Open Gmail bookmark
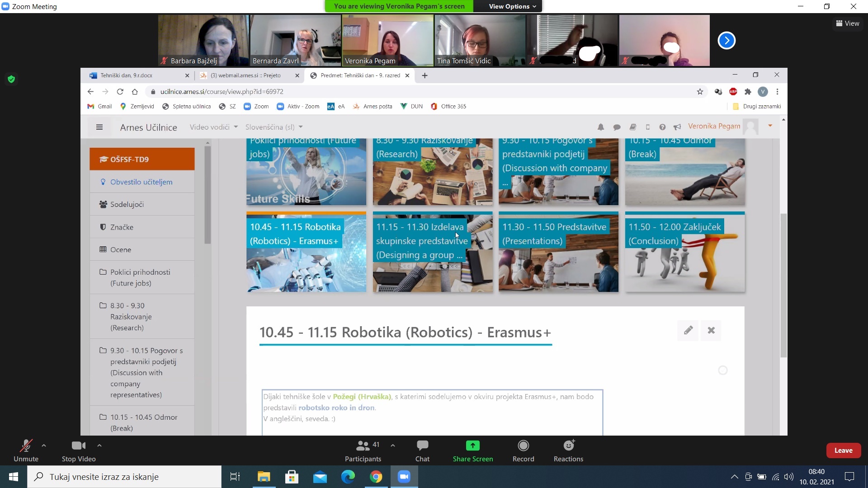The width and height of the screenshot is (868, 488). (x=99, y=107)
